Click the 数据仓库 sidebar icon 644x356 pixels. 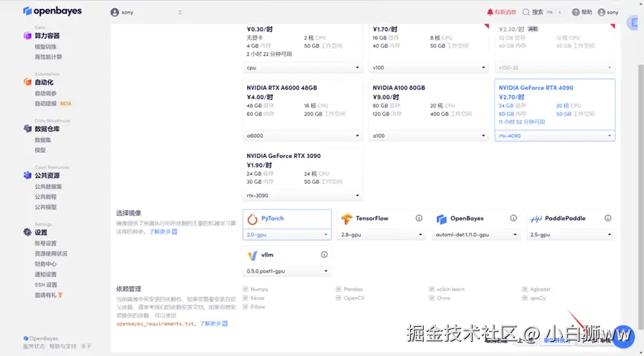coord(28,129)
